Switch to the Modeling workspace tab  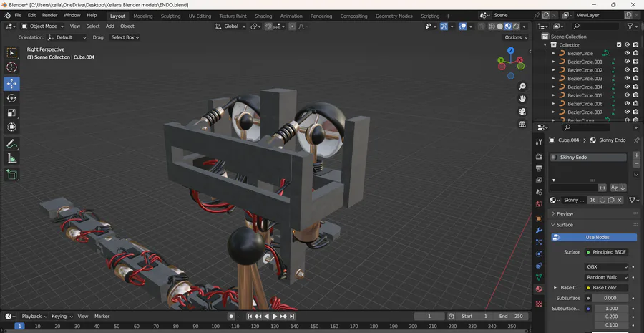(x=143, y=16)
